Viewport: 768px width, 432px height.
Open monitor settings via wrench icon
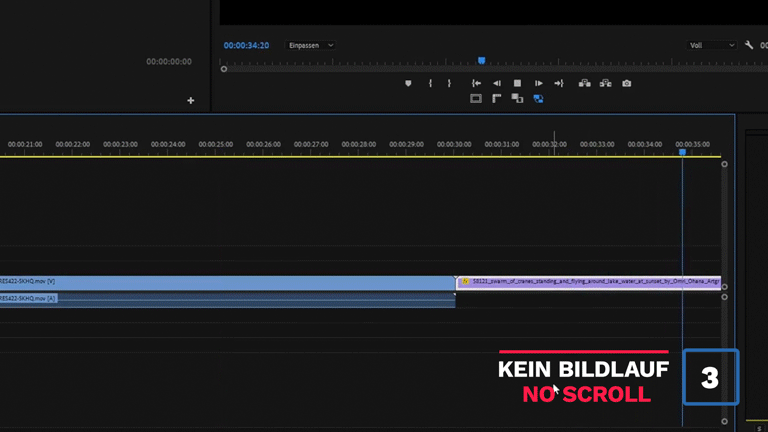[749, 45]
